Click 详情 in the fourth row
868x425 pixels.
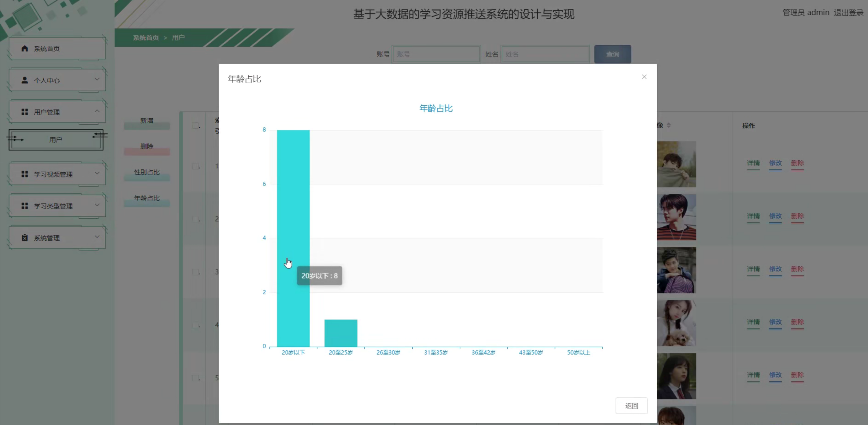753,322
